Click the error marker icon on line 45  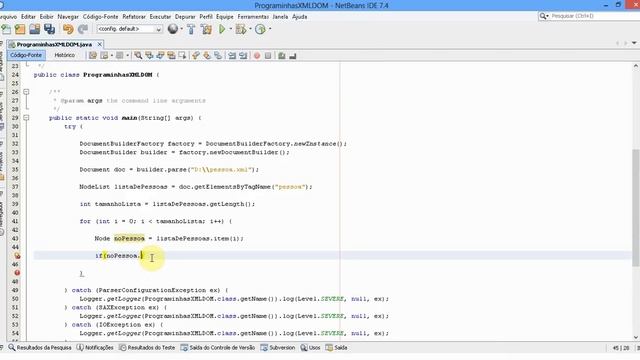17,256
